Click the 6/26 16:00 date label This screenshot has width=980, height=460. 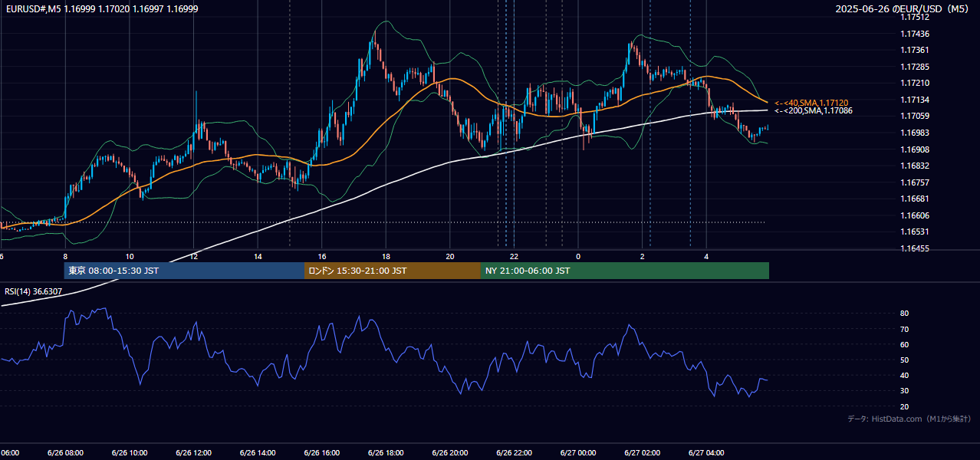[322, 453]
